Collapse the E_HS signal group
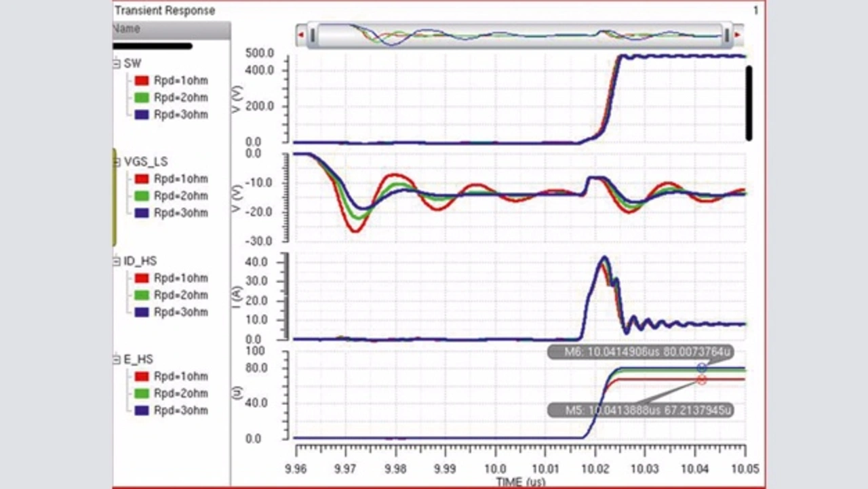Image resolution: width=868 pixels, height=489 pixels. click(x=117, y=359)
